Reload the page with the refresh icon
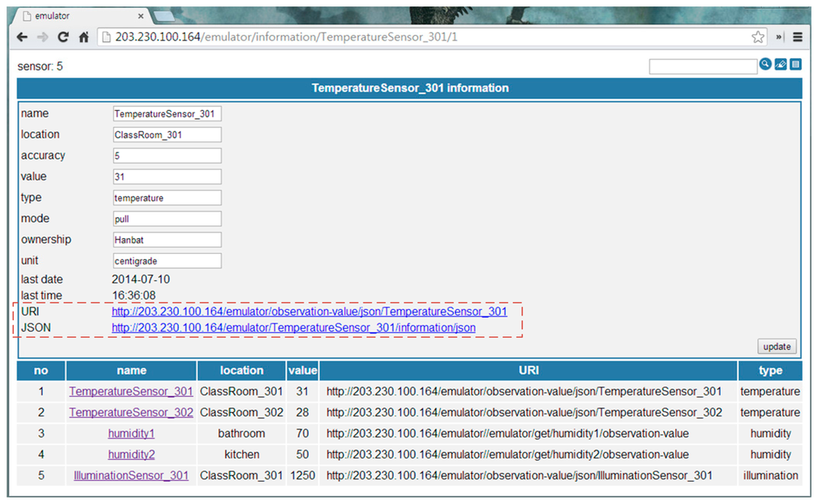Image resolution: width=818 pixels, height=504 pixels. pyautogui.click(x=63, y=37)
